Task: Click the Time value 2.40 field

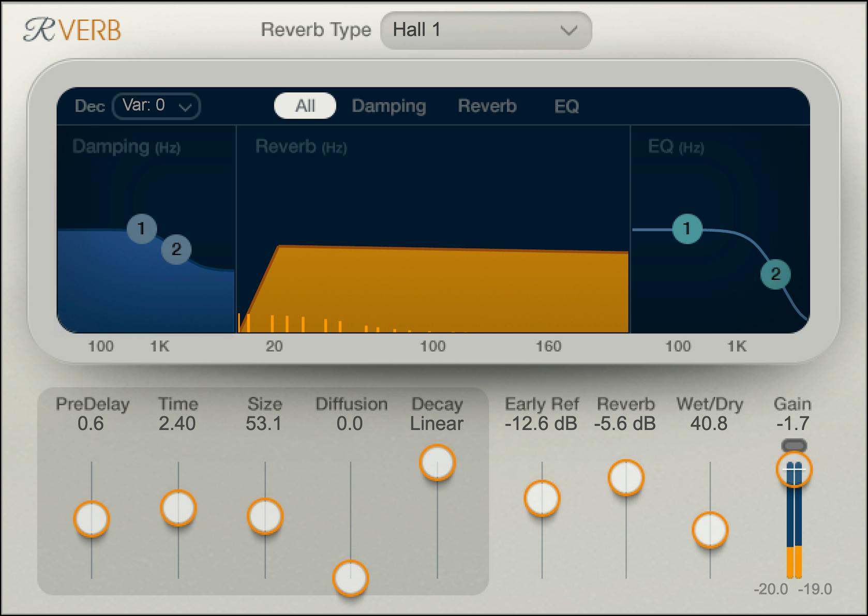Action: click(x=178, y=423)
